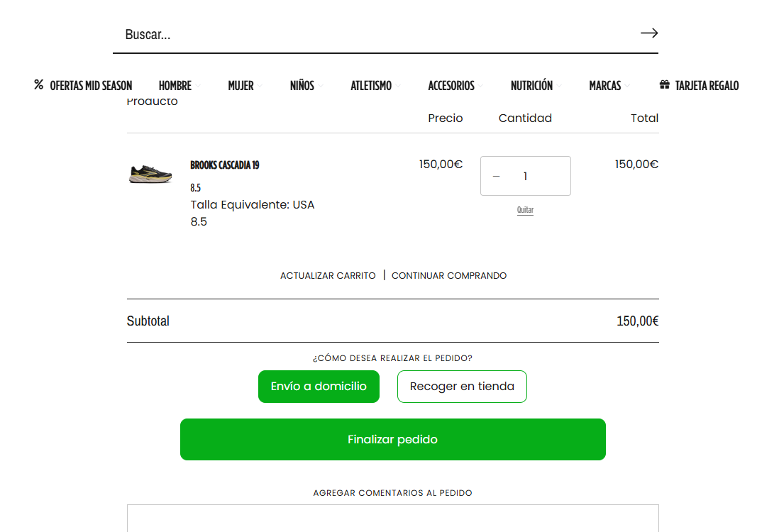The width and height of the screenshot is (779, 532).
Task: Click the percent icon beside Ofertas Mid Season
Action: (x=39, y=85)
